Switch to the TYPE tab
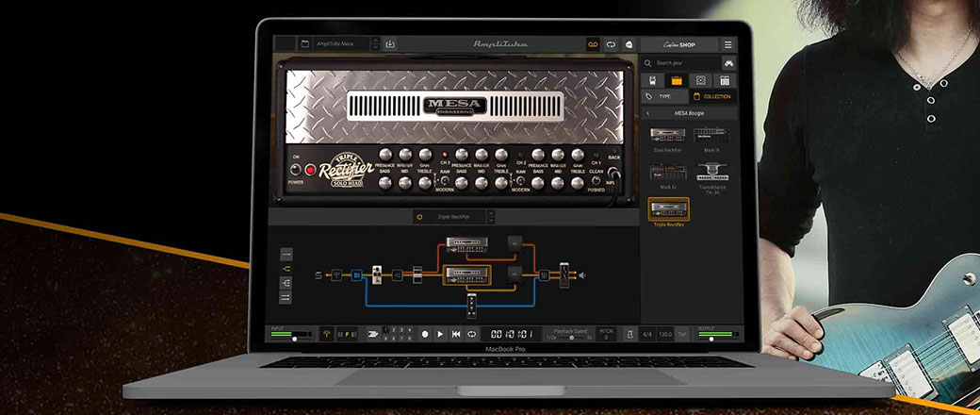Image resolution: width=980 pixels, height=415 pixels. pos(665,96)
